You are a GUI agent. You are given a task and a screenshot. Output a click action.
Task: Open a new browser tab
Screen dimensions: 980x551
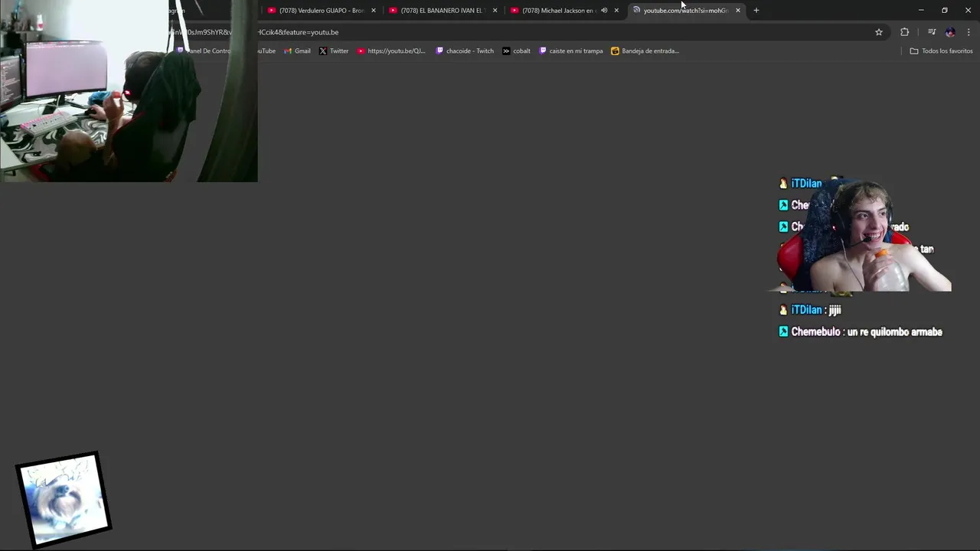(756, 11)
